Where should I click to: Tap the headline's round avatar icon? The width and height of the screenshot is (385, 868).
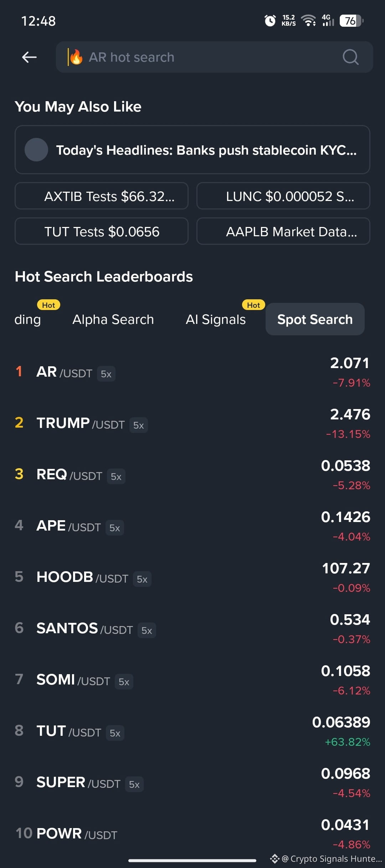[x=36, y=150]
